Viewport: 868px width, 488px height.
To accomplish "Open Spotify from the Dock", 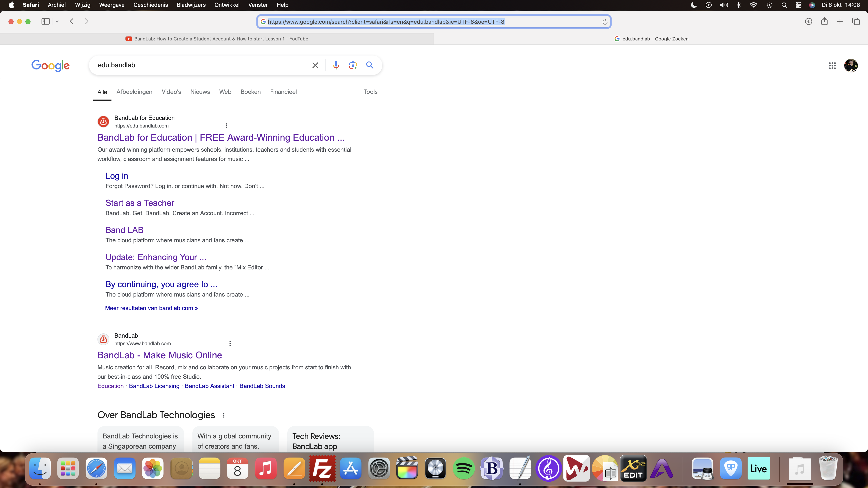I will (x=464, y=468).
